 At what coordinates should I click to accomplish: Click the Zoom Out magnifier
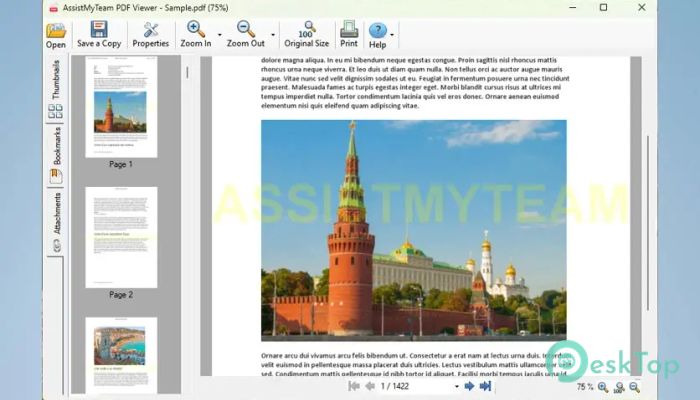click(x=245, y=33)
